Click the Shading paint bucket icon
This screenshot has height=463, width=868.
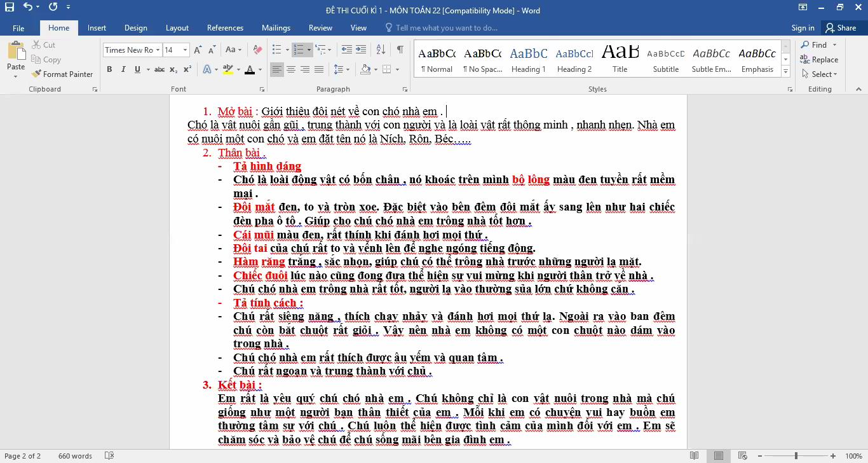click(365, 69)
